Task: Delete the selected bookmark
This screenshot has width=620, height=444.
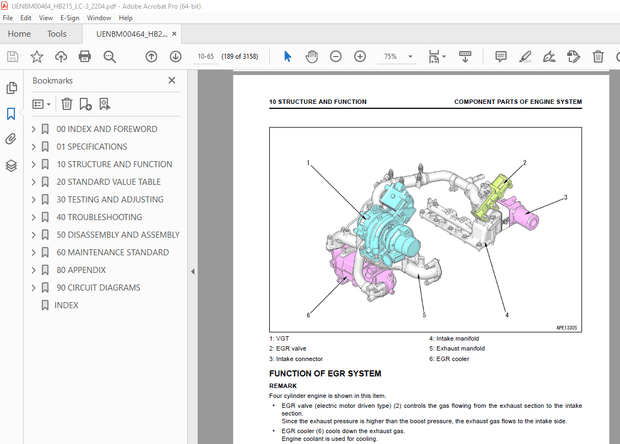Action: (67, 104)
